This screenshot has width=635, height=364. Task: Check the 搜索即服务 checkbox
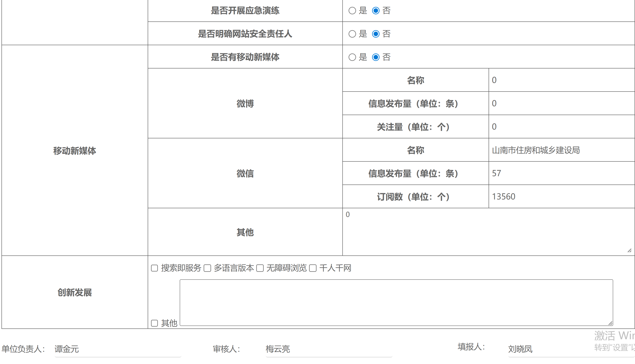(x=155, y=268)
